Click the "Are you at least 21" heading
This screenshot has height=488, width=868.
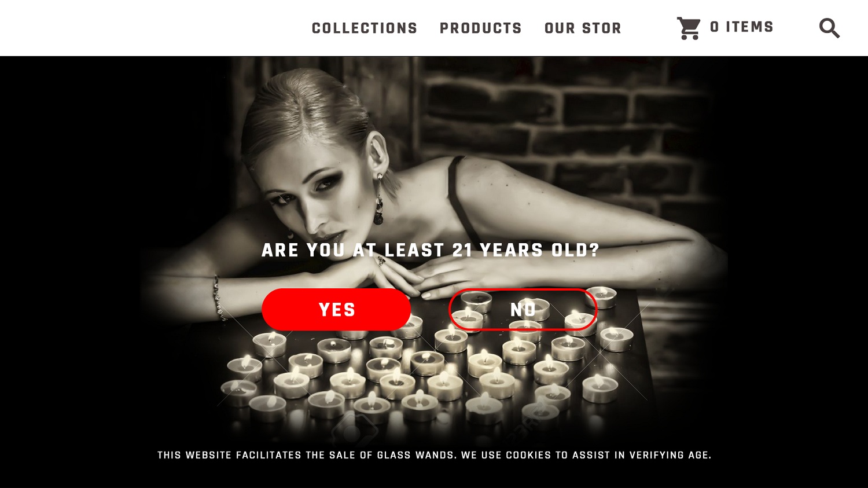click(x=431, y=250)
